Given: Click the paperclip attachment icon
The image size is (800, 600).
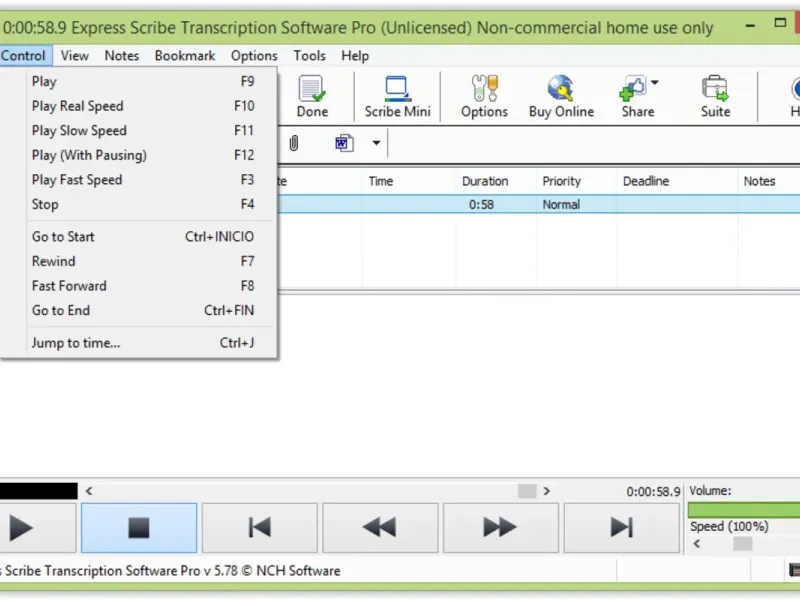Looking at the screenshot, I should click(294, 143).
